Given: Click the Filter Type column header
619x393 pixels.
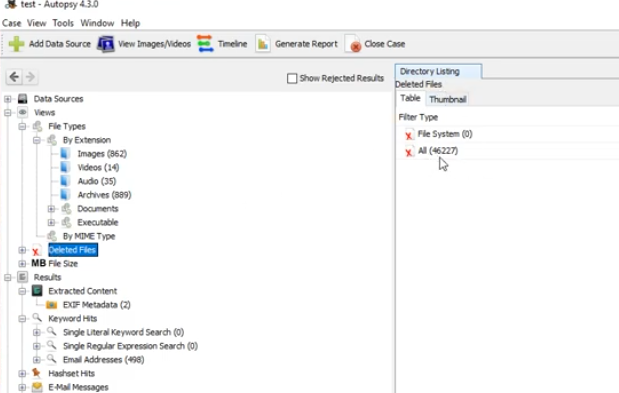Looking at the screenshot, I should 418,117.
